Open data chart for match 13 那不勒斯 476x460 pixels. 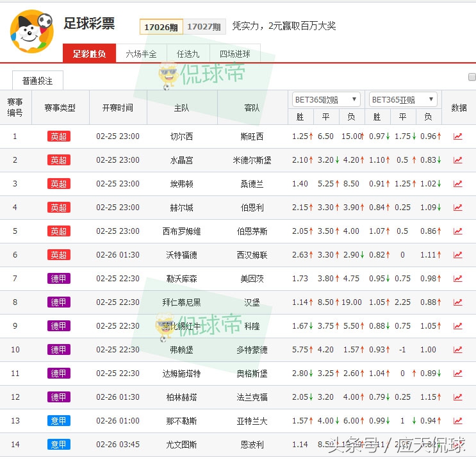[457, 420]
